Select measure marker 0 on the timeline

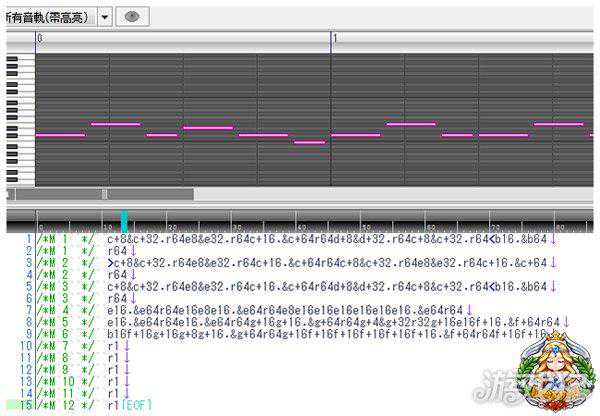pyautogui.click(x=40, y=38)
